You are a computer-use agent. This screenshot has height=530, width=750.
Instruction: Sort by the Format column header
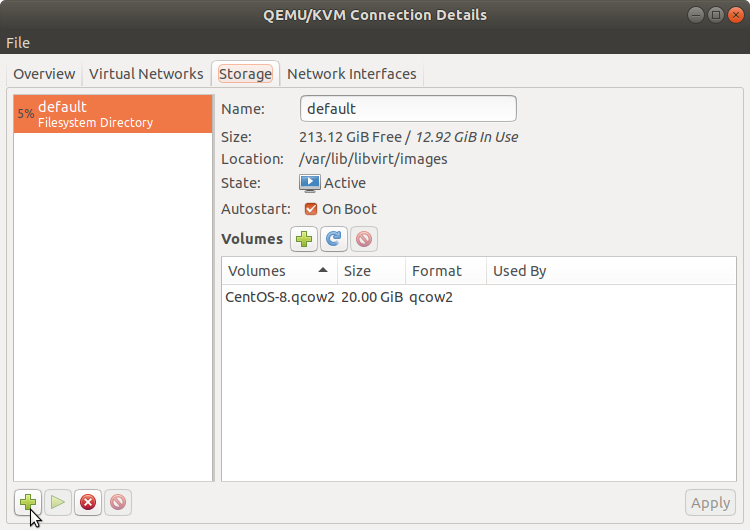[446, 271]
